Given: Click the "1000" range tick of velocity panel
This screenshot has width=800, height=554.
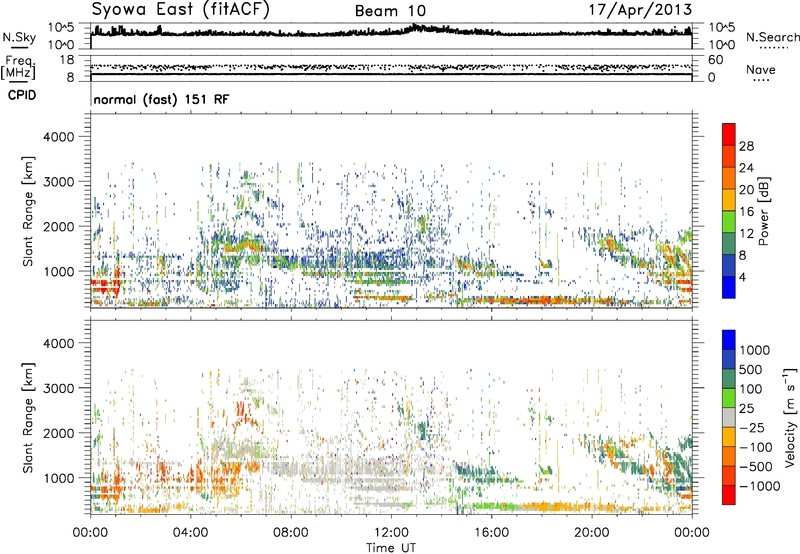Looking at the screenshot, I should point(59,478).
